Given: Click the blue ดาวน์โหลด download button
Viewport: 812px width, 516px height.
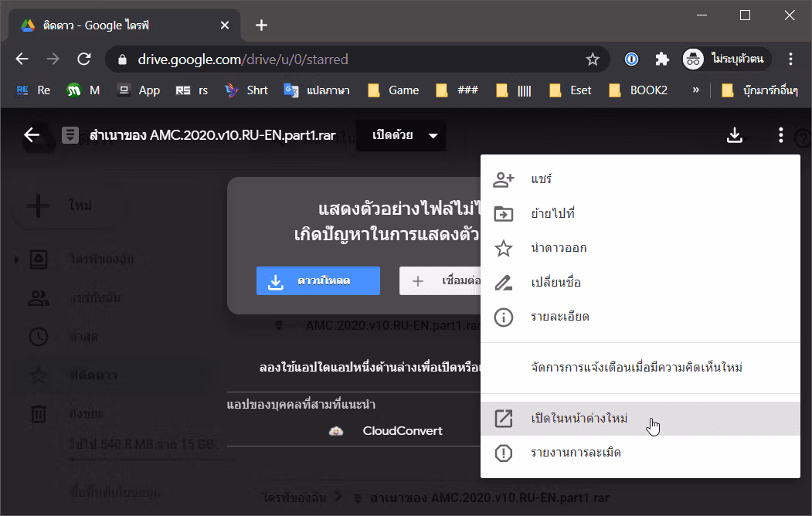Looking at the screenshot, I should coord(318,281).
